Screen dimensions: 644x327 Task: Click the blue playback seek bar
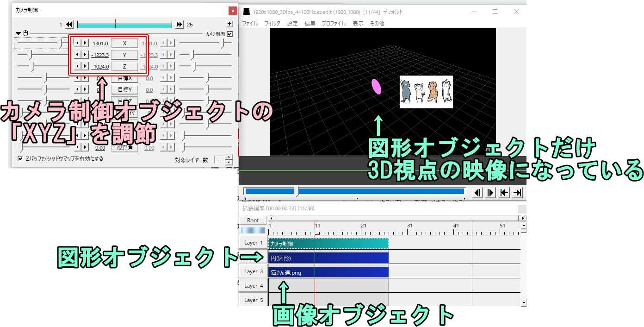(x=370, y=190)
